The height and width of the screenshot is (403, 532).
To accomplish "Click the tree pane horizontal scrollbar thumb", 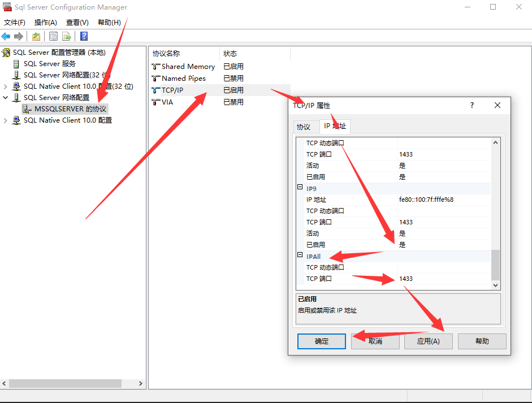I will click(65, 383).
